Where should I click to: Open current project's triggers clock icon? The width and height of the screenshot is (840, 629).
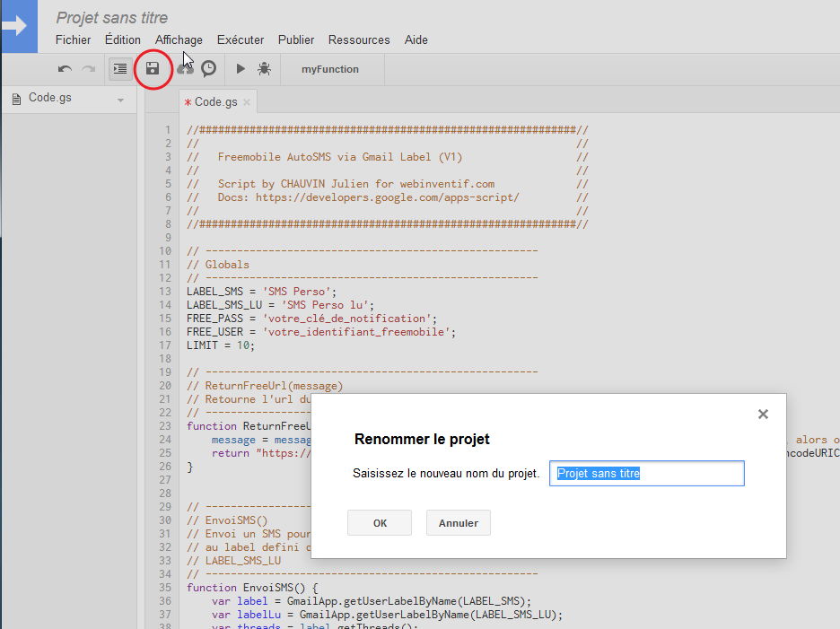208,68
